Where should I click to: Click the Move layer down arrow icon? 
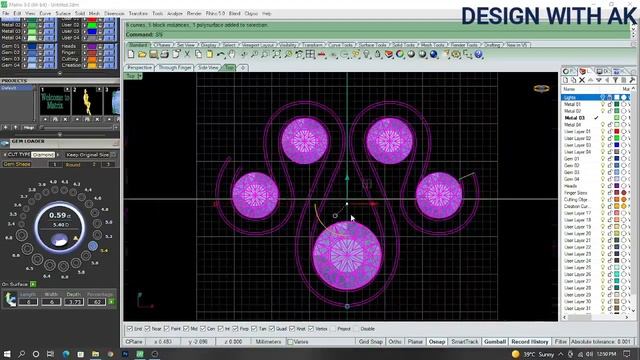click(x=599, y=80)
